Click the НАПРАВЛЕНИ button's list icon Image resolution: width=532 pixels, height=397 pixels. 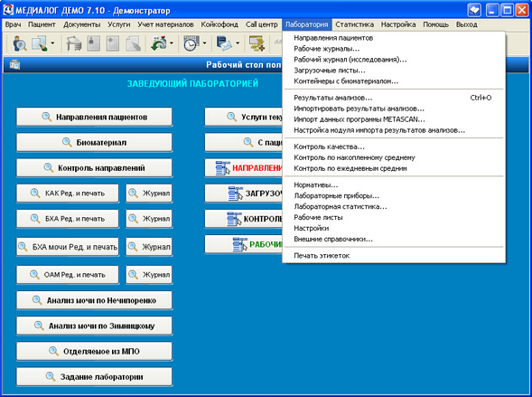(222, 168)
